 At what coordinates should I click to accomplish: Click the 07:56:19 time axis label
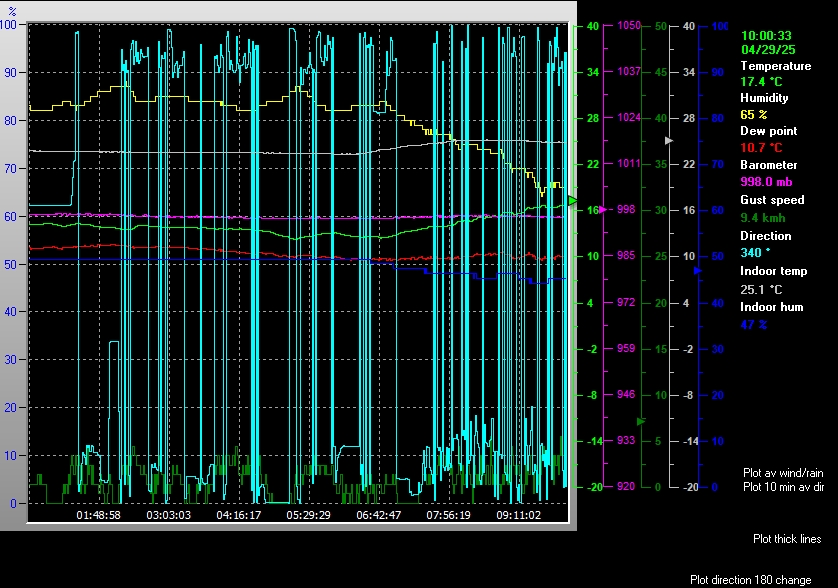tap(448, 515)
